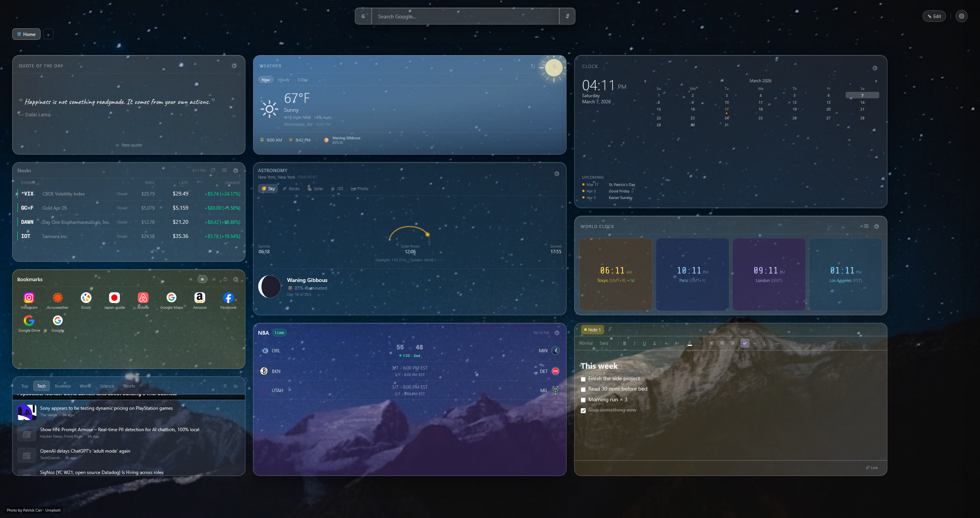
Task: Click the underline icon in the note editor
Action: pyautogui.click(x=645, y=343)
